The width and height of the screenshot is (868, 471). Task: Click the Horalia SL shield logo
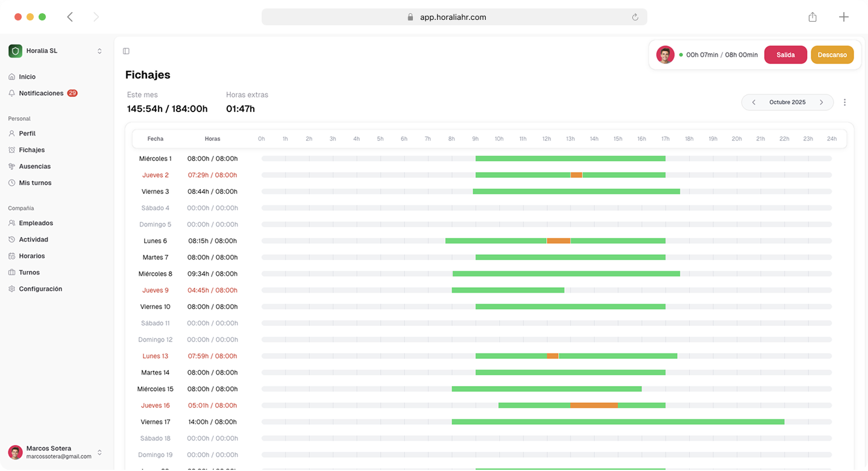click(x=15, y=51)
